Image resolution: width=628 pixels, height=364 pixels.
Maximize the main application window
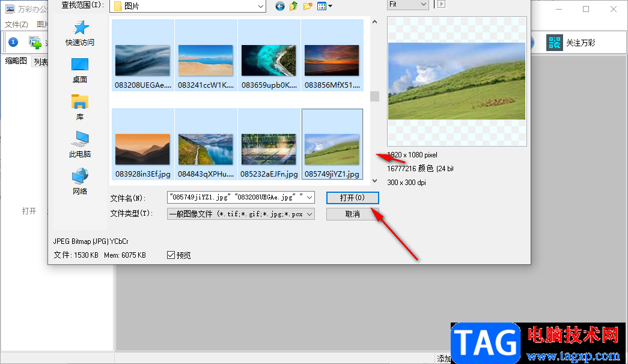[586, 9]
